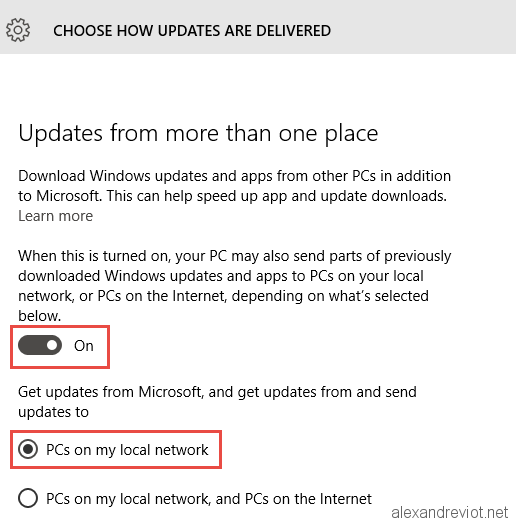
Task: Turn off the updates from other PCs switch
Action: click(x=40, y=345)
